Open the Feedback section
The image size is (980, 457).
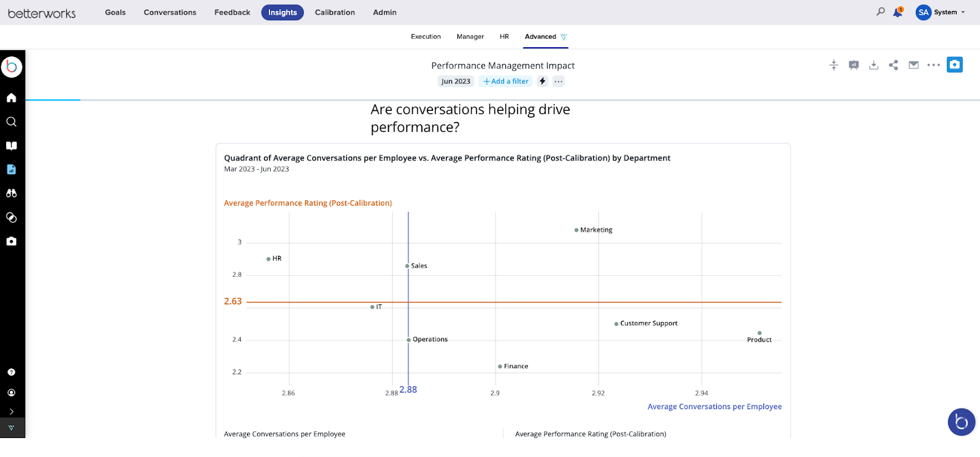click(x=232, y=12)
